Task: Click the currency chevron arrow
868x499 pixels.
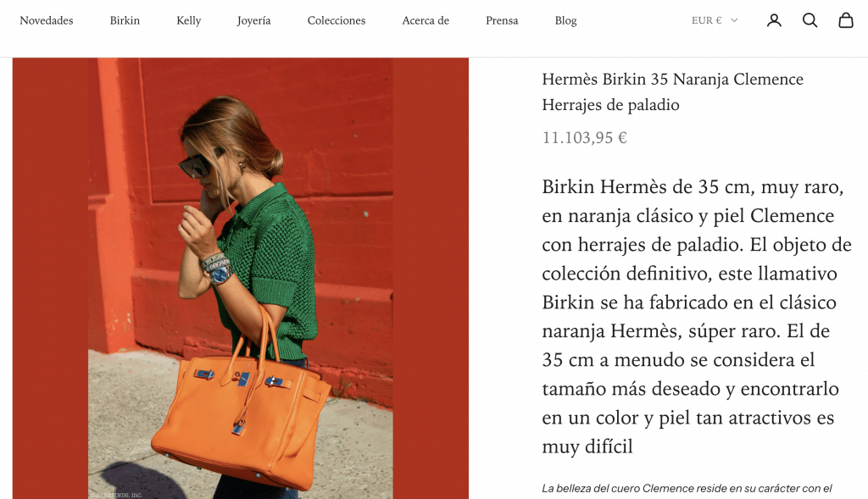Action: tap(734, 20)
